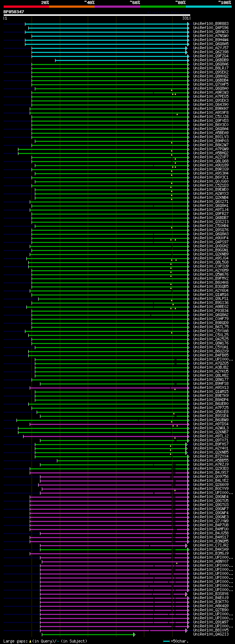
Task: Select hit label UniRef100_Q5W676
Action: (x=211, y=275)
